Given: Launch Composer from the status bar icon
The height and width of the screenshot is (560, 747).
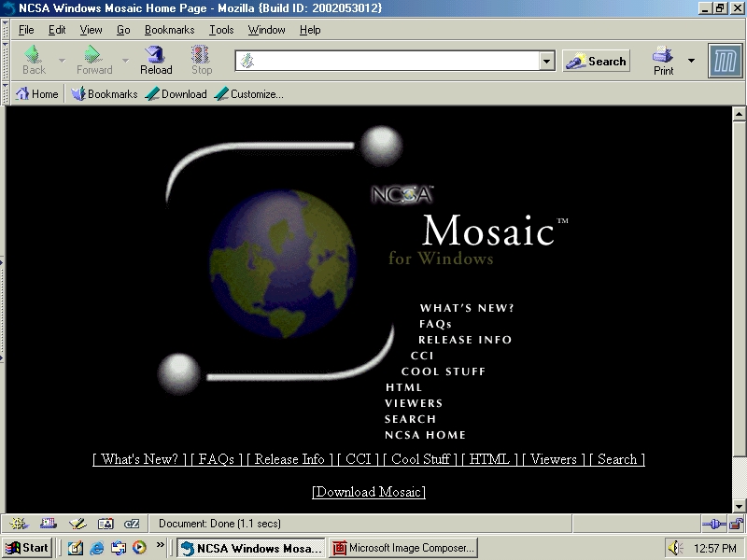Looking at the screenshot, I should click(x=77, y=525).
